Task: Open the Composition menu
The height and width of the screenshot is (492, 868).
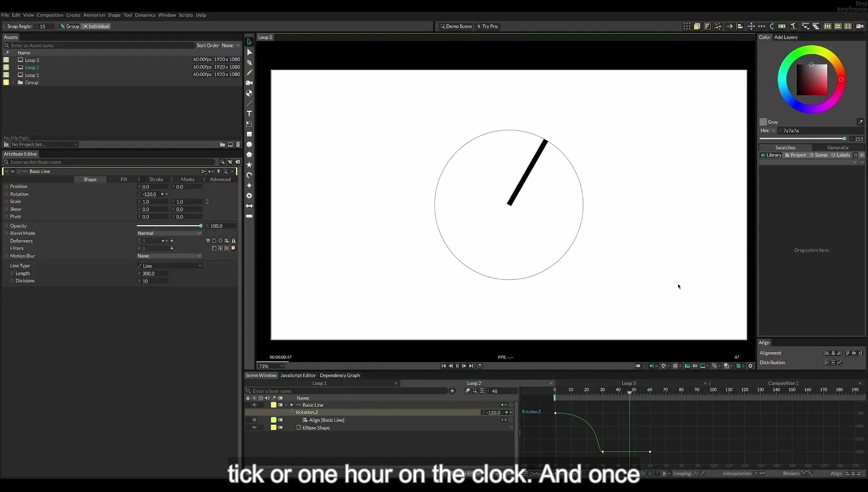Action: [x=50, y=15]
